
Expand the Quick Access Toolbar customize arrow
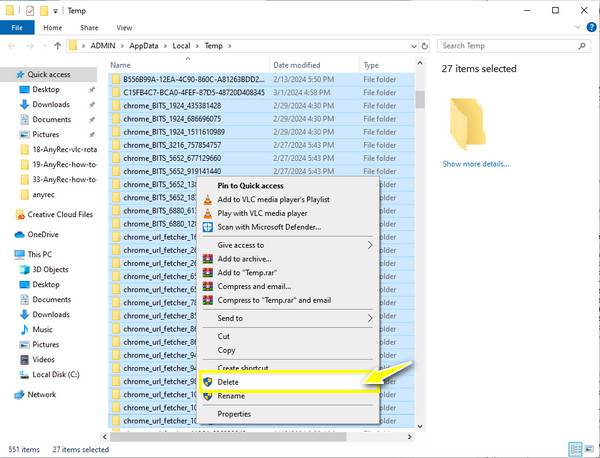(55, 11)
